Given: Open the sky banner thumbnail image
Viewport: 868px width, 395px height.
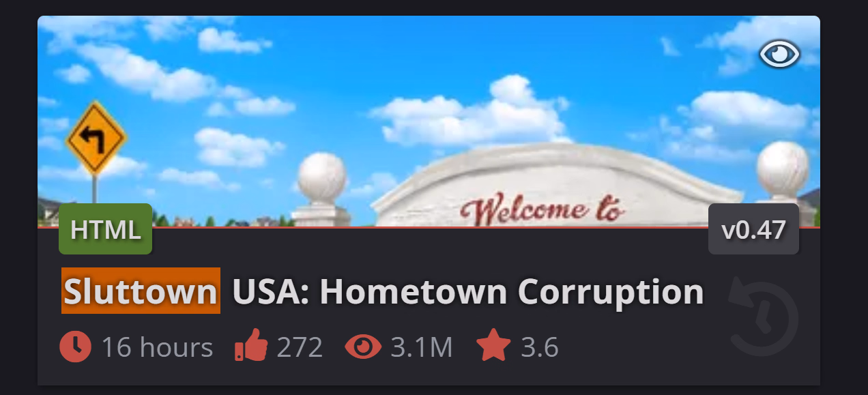Looking at the screenshot, I should [429, 121].
